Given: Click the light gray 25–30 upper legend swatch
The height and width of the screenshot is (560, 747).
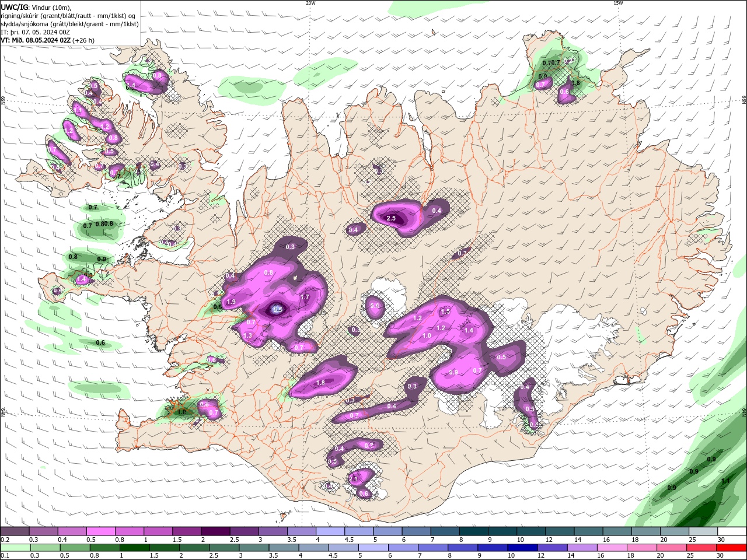Looking at the screenshot, I should click(x=703, y=531).
